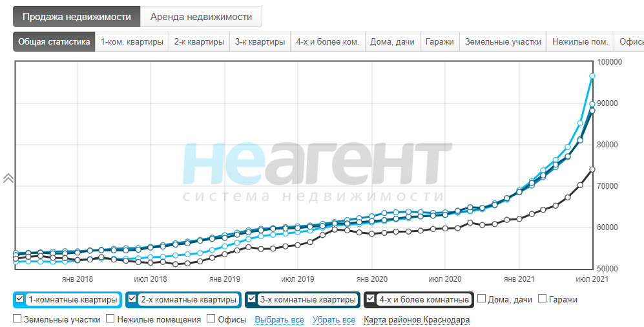Uncheck 4-х и более комнатные checkbox

click(x=371, y=299)
